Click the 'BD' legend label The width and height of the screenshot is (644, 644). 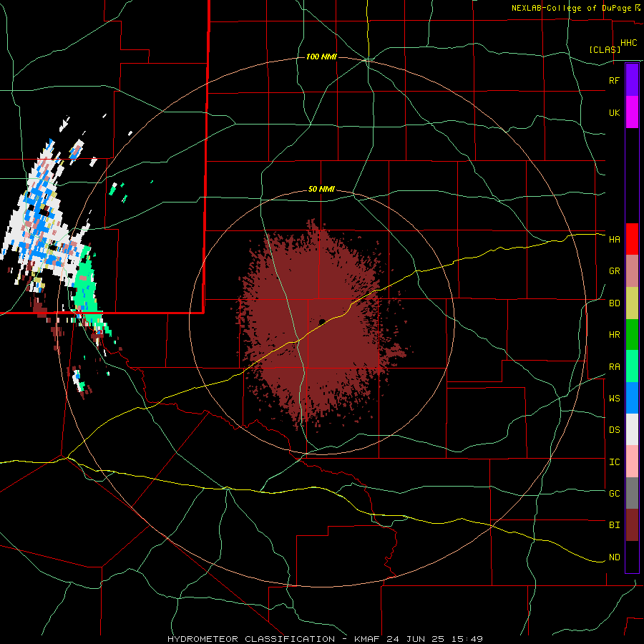point(614,303)
